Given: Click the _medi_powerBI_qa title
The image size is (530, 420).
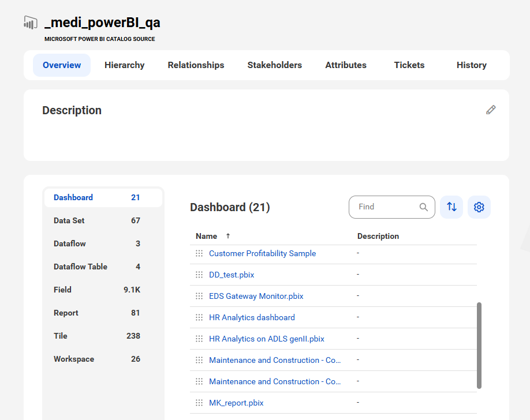Looking at the screenshot, I should [x=102, y=22].
